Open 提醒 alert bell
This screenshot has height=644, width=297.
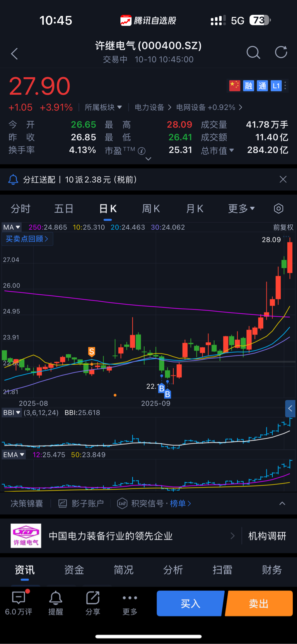56,603
